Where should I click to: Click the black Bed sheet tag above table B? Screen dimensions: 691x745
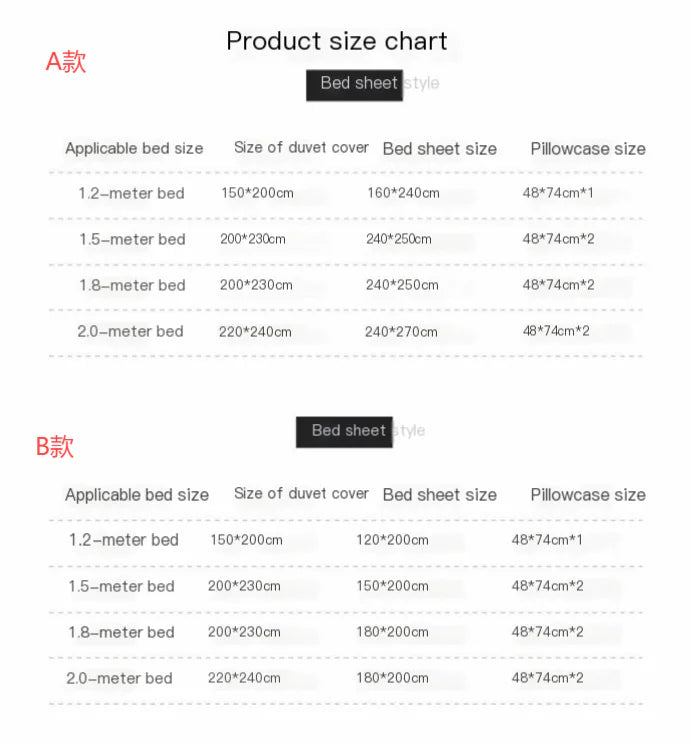tap(344, 431)
